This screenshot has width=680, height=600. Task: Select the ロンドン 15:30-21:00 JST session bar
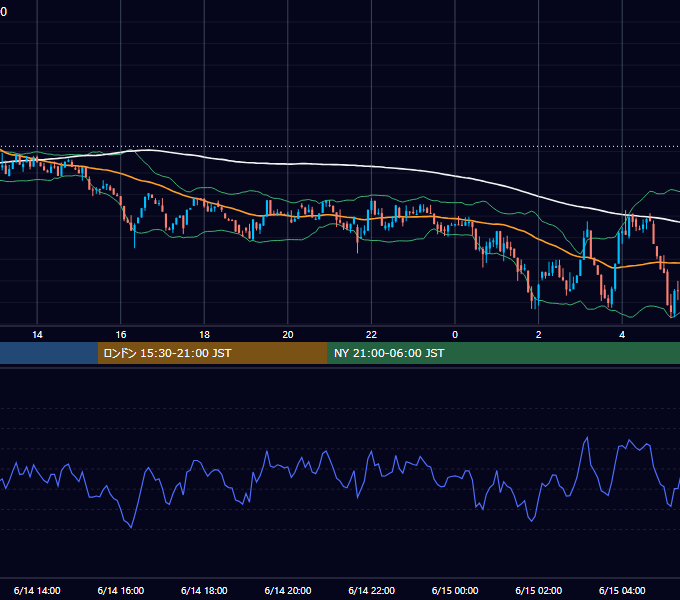point(212,353)
